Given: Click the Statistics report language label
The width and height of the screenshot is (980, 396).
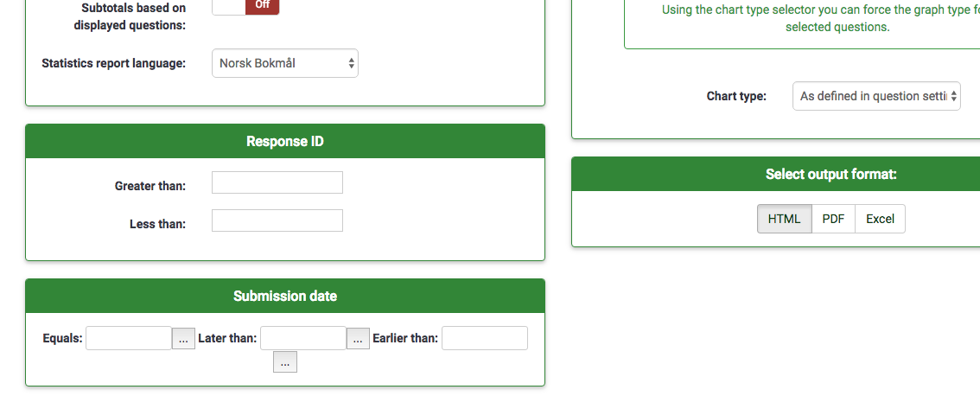Looking at the screenshot, I should (x=113, y=63).
